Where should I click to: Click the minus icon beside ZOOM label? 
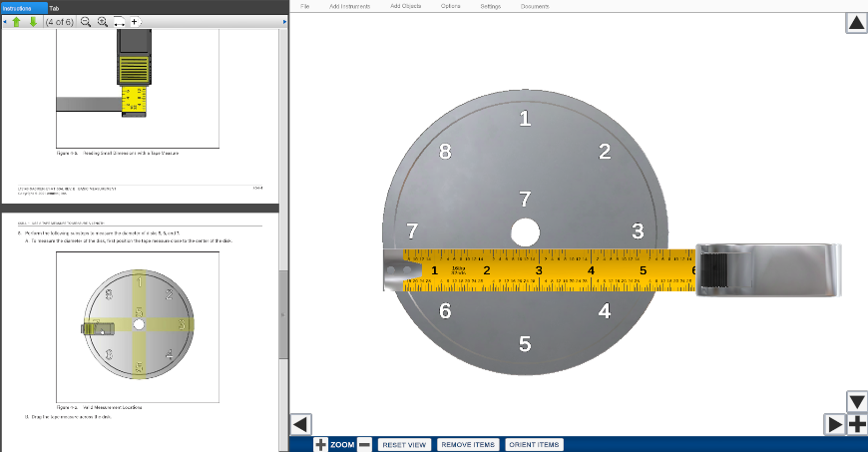tap(364, 444)
